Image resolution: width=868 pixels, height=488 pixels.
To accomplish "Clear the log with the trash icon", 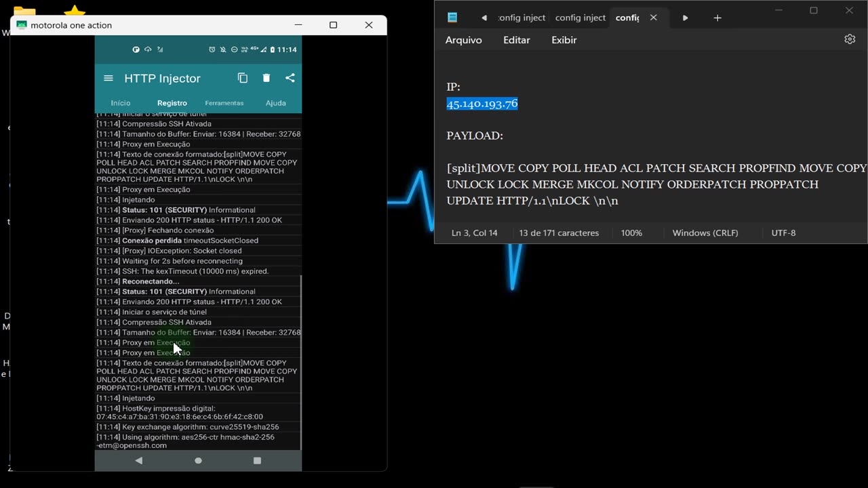I will coord(267,78).
